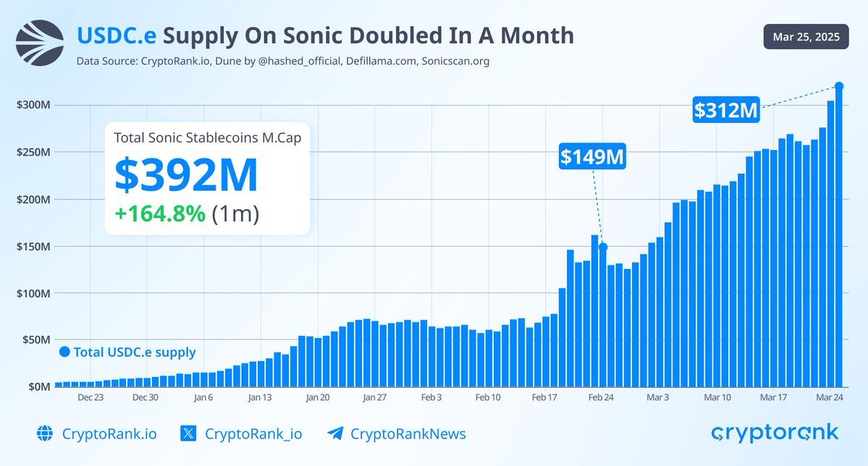Click the data point dot atop the last bar
This screenshot has width=868, height=466.
pos(838,86)
